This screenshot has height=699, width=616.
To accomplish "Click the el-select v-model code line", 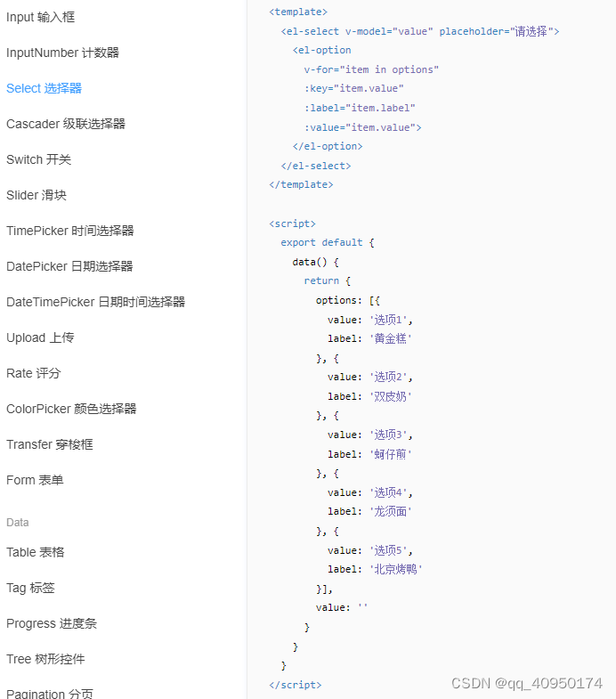I will 420,32.
